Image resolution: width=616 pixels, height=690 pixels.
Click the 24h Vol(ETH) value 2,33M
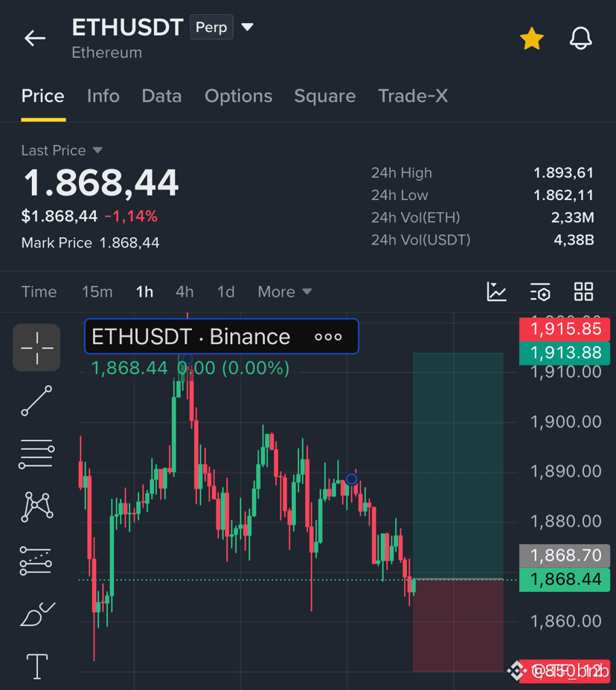[x=572, y=217]
